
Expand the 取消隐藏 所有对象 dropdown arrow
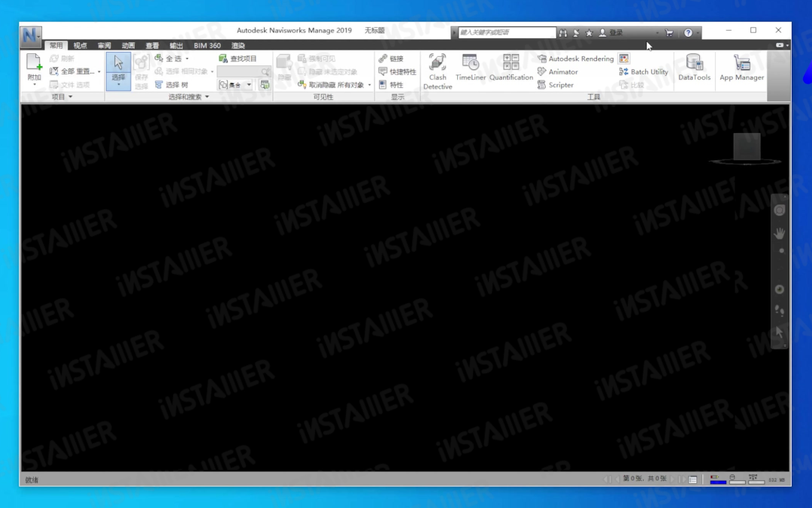pyautogui.click(x=369, y=85)
